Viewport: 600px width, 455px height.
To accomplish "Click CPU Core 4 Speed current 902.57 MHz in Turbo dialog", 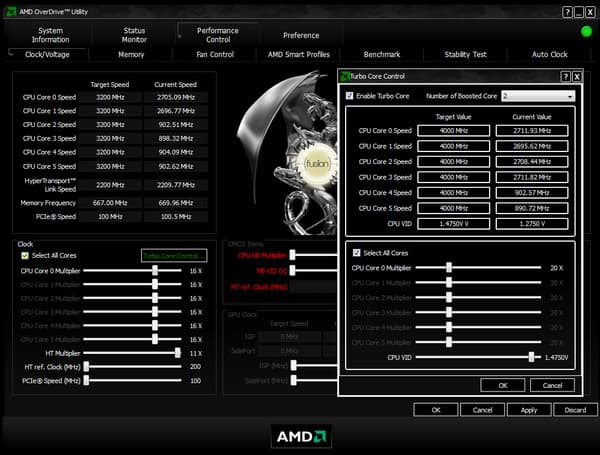I will tap(532, 192).
